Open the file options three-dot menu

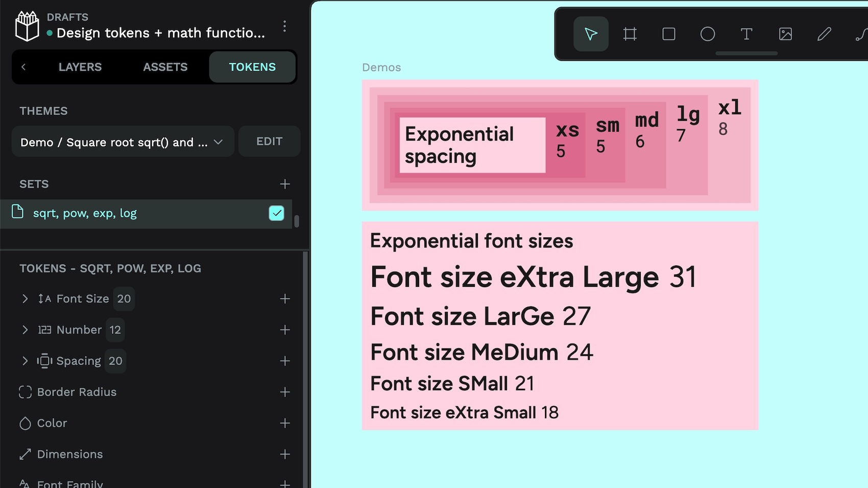coord(284,26)
